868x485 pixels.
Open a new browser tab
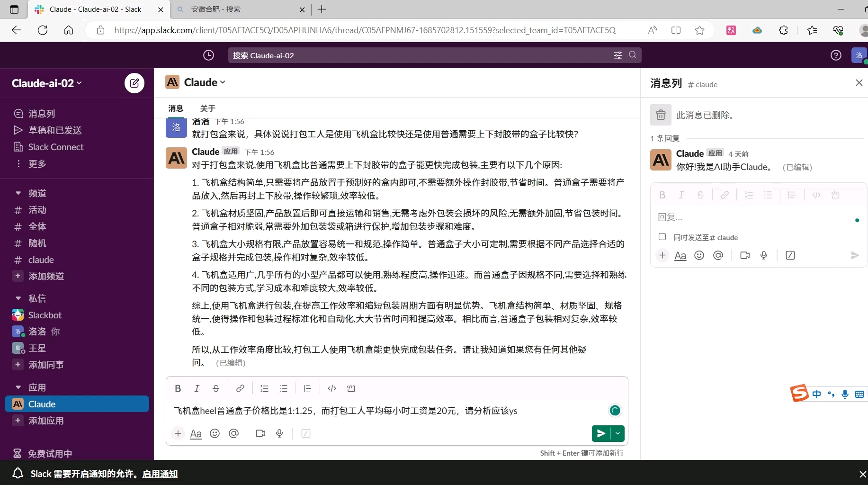point(322,9)
